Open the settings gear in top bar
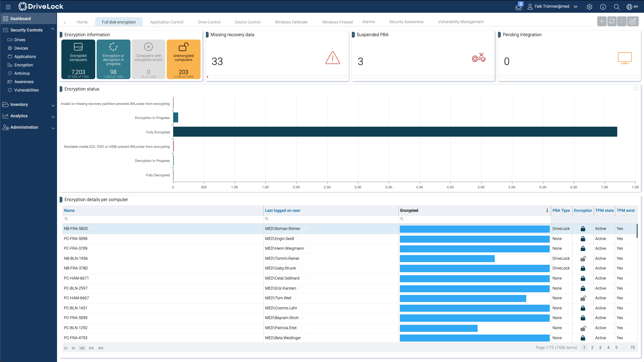This screenshot has height=362, width=644. [589, 7]
